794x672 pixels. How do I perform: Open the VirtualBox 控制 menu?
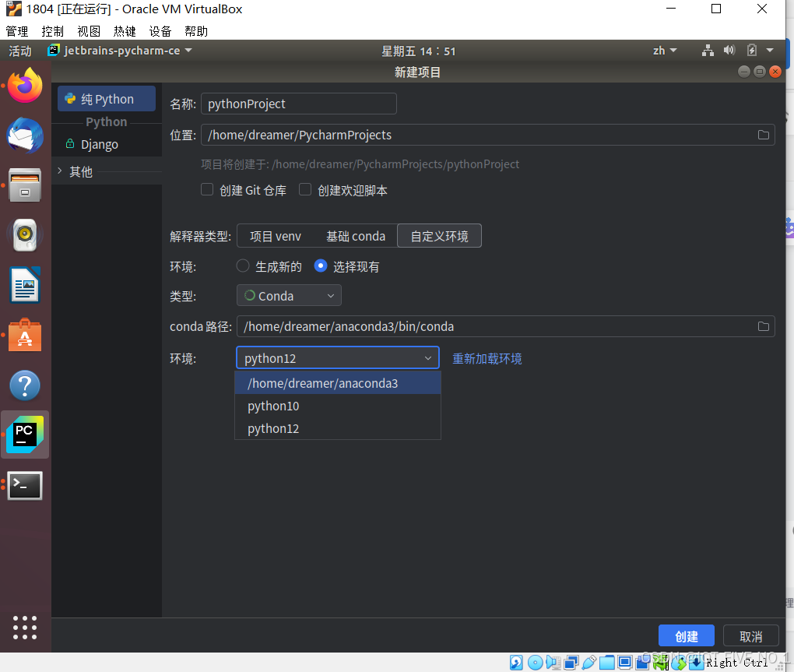(53, 31)
